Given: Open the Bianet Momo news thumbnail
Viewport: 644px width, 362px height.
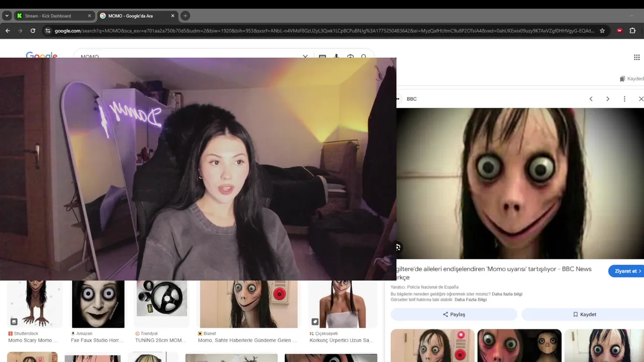Looking at the screenshot, I should [249, 304].
